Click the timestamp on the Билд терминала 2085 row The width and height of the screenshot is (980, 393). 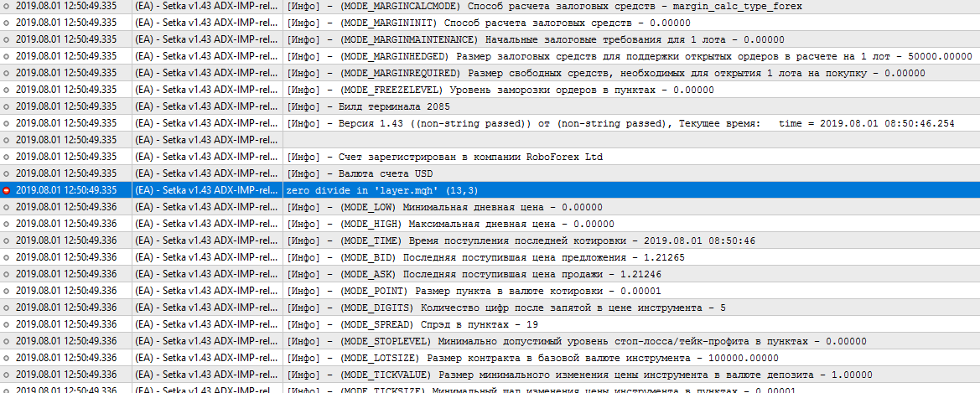tap(66, 107)
